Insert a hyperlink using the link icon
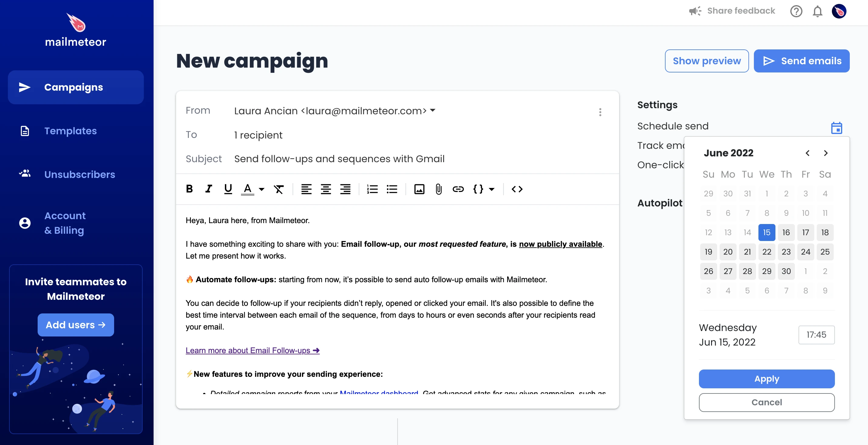Viewport: 868px width, 445px height. [458, 189]
